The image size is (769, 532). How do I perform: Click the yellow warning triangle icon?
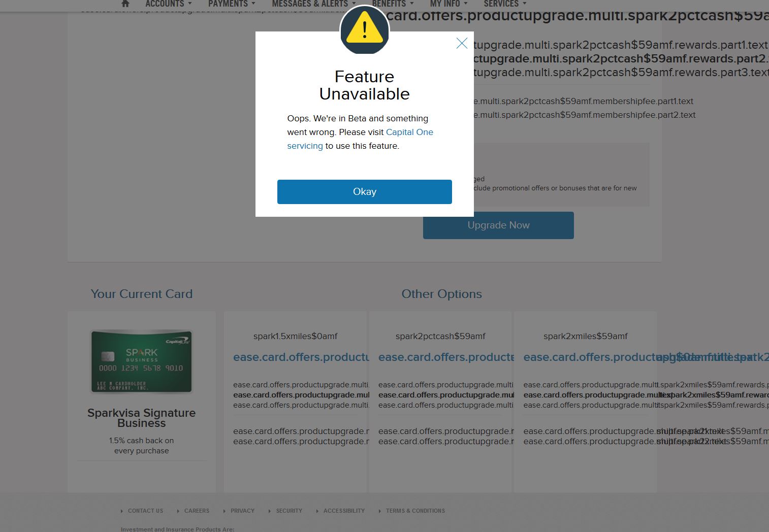[x=364, y=30]
